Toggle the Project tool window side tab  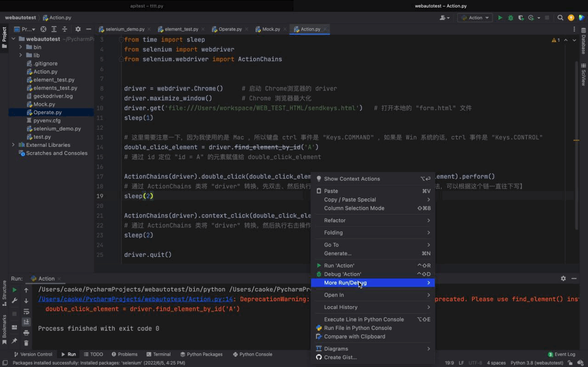(x=4, y=37)
